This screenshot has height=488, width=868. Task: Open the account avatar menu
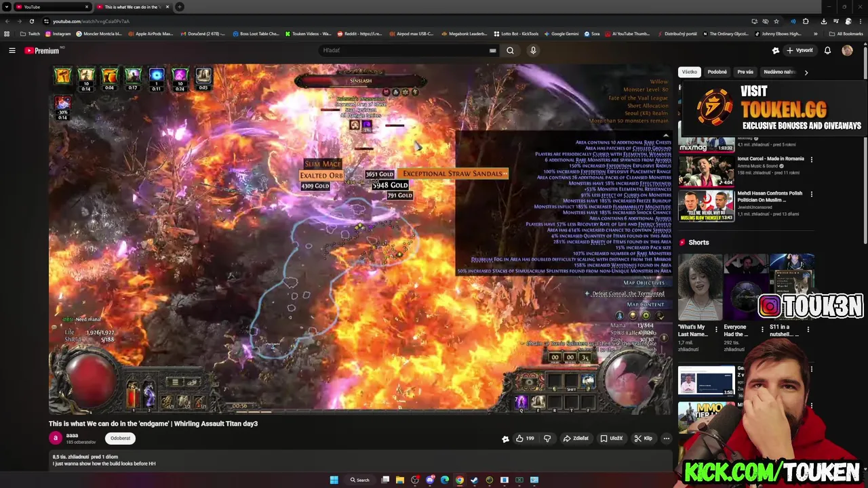pyautogui.click(x=847, y=50)
